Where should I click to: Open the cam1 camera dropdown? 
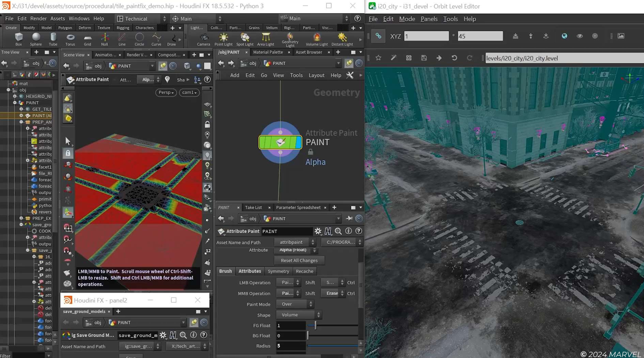(190, 92)
